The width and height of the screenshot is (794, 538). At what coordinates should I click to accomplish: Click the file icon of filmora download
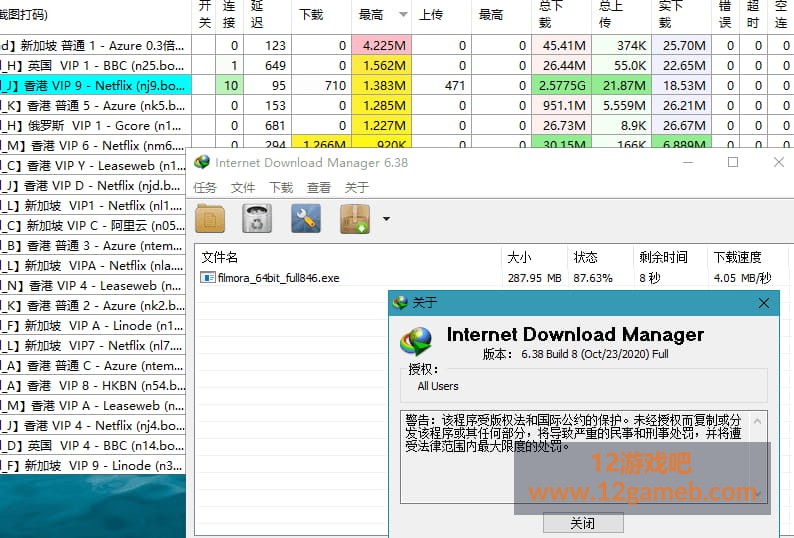click(208, 278)
